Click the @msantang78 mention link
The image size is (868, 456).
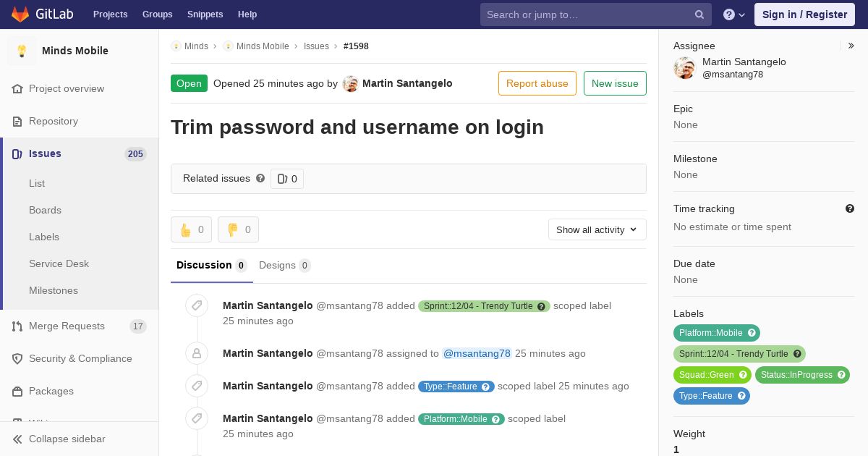[x=477, y=354]
